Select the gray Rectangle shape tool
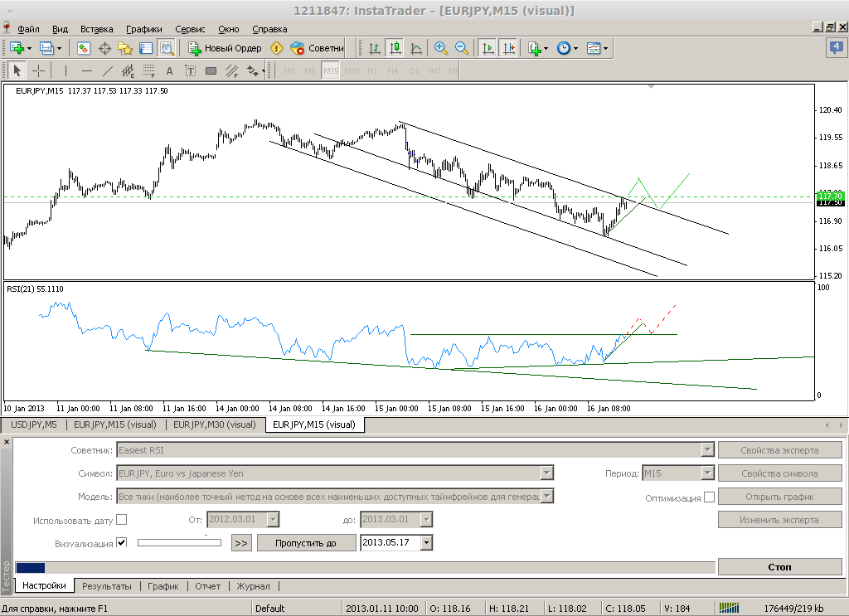The width and height of the screenshot is (849, 616). [x=211, y=70]
